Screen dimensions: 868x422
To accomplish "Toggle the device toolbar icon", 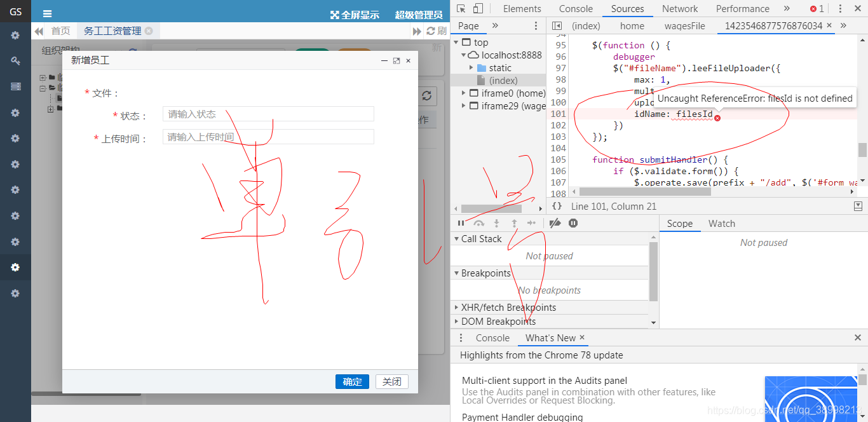I will (x=478, y=8).
